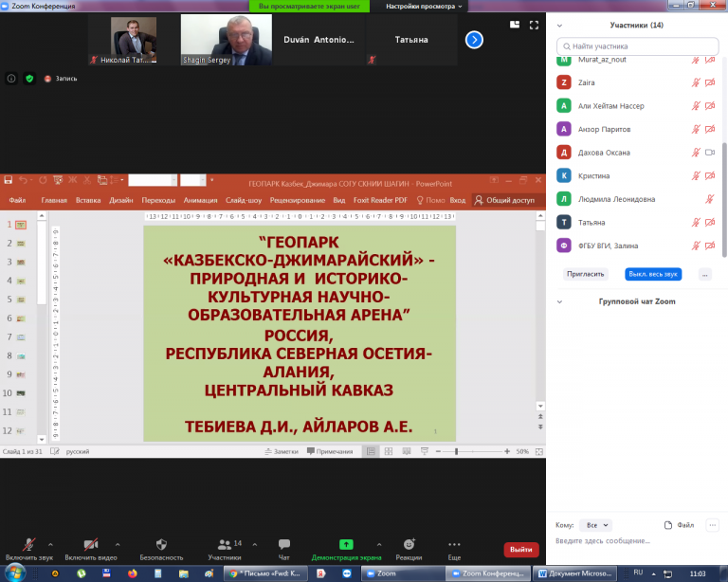Toggle the camera icon for Дахова Оксана

pos(709,153)
